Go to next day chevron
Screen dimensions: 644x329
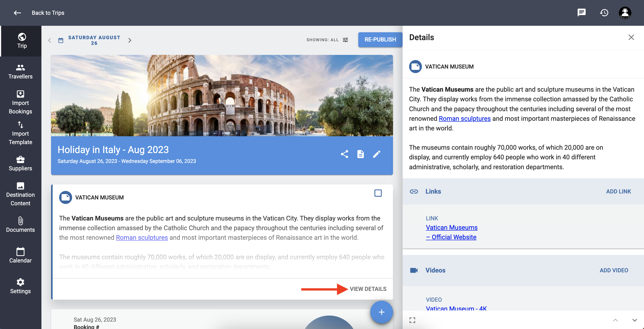tap(130, 40)
